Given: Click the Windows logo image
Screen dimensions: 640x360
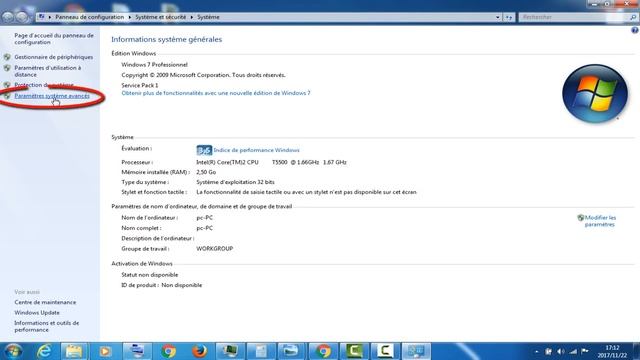Looking at the screenshot, I should (x=595, y=93).
